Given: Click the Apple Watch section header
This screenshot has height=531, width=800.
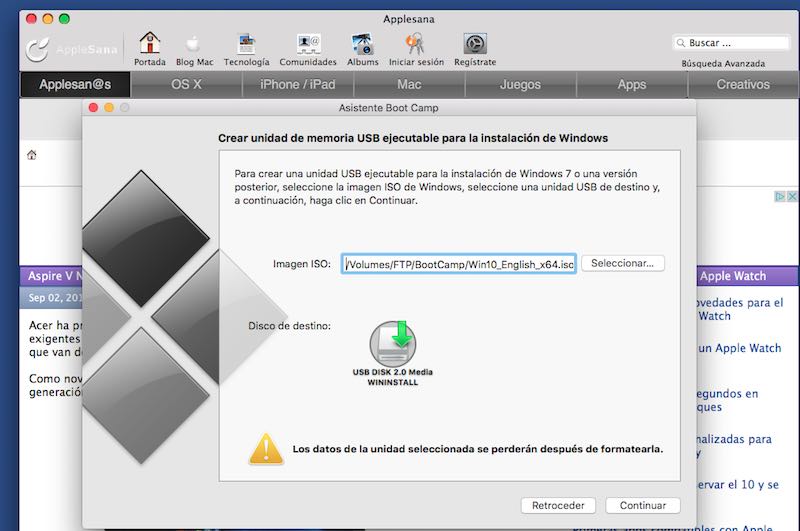Looking at the screenshot, I should pos(746,276).
